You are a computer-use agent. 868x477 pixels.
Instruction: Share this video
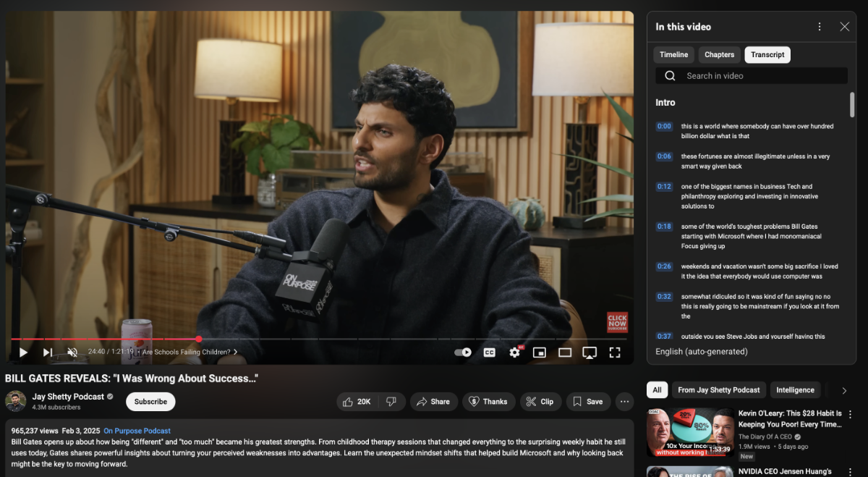(433, 402)
